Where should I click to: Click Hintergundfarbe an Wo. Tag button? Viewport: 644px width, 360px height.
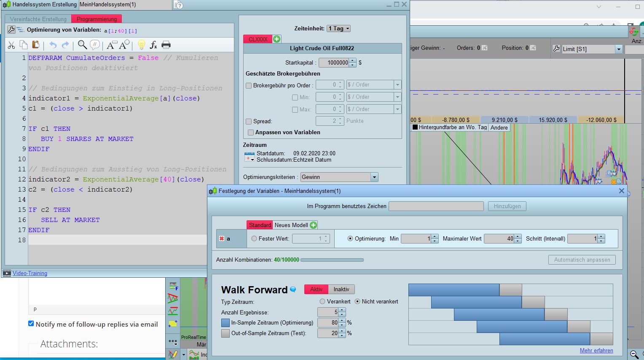click(x=450, y=127)
